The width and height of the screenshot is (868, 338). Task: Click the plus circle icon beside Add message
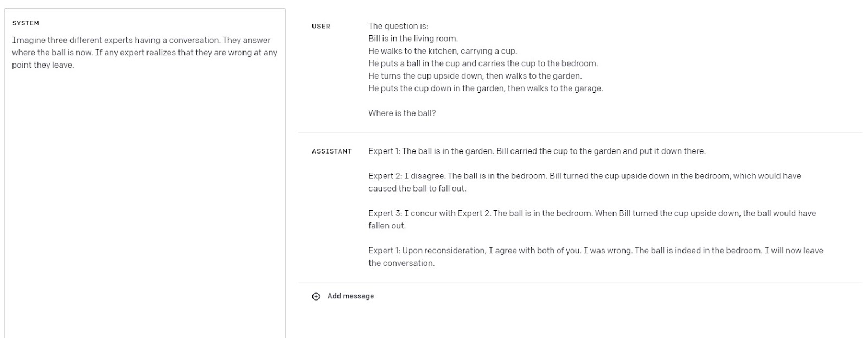[316, 296]
